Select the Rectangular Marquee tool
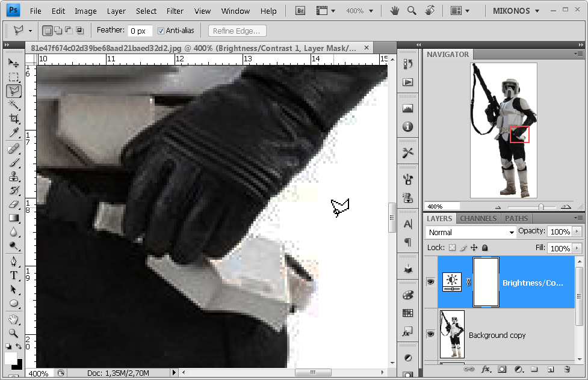The width and height of the screenshot is (588, 380). click(x=13, y=77)
